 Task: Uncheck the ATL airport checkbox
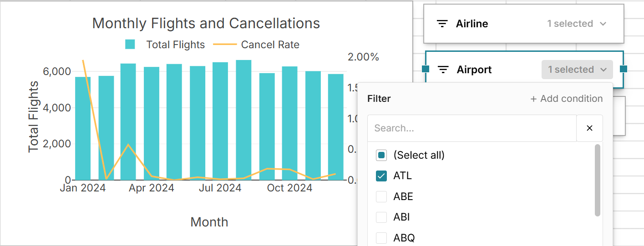coord(381,176)
